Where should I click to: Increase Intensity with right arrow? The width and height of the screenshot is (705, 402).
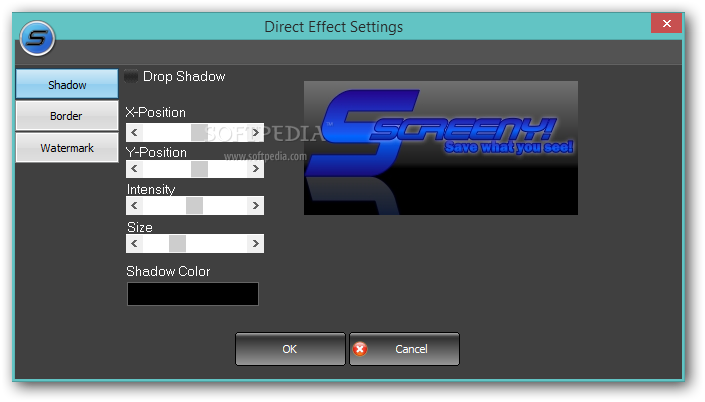coord(255,205)
